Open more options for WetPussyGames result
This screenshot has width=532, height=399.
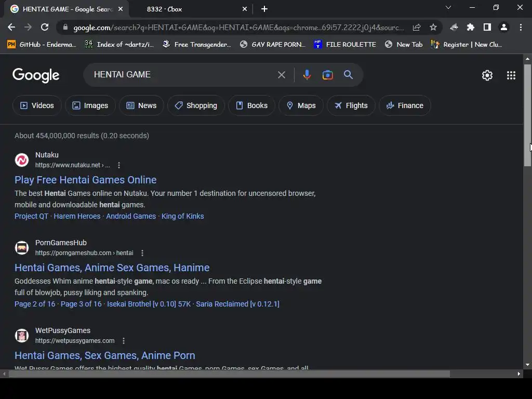(124, 341)
